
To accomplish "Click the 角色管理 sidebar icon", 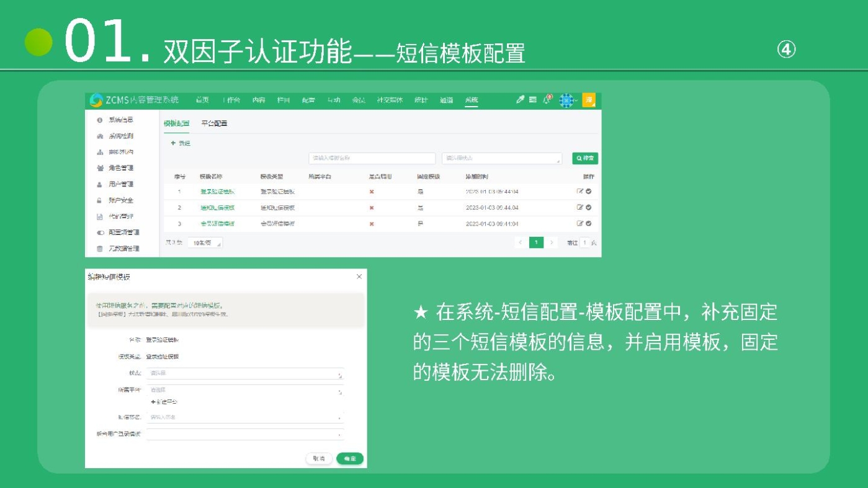I will click(x=100, y=168).
